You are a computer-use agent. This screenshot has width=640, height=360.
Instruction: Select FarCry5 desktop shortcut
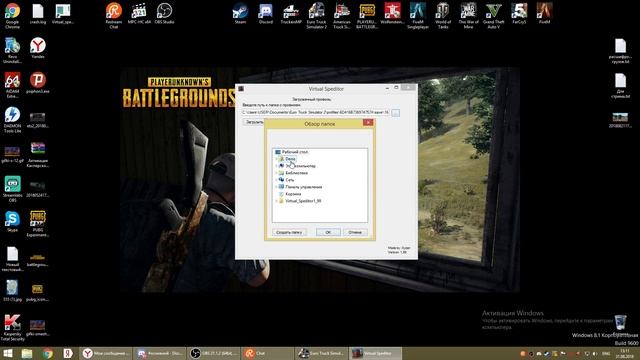(519, 14)
